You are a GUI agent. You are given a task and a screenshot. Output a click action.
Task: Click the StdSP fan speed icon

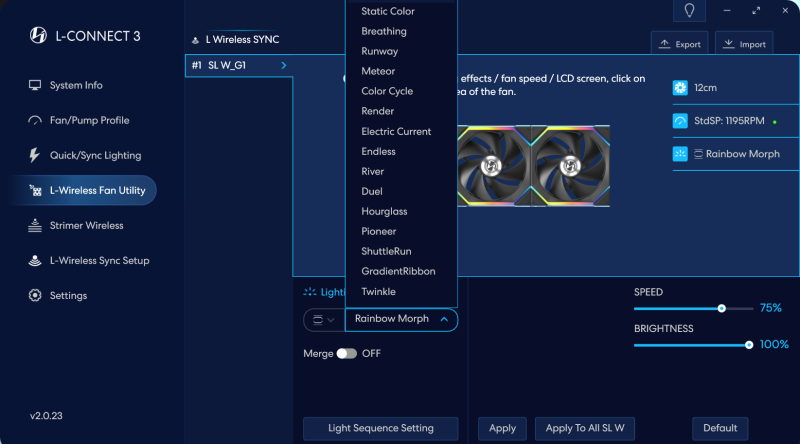680,121
